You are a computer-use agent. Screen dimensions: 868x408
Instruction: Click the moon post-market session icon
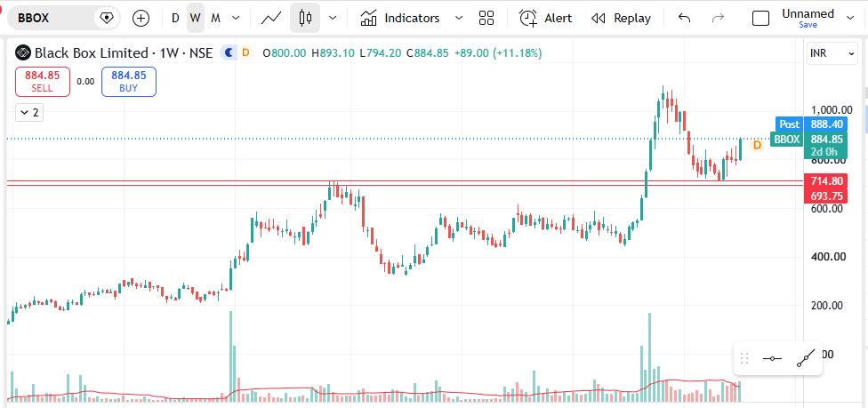(228, 52)
